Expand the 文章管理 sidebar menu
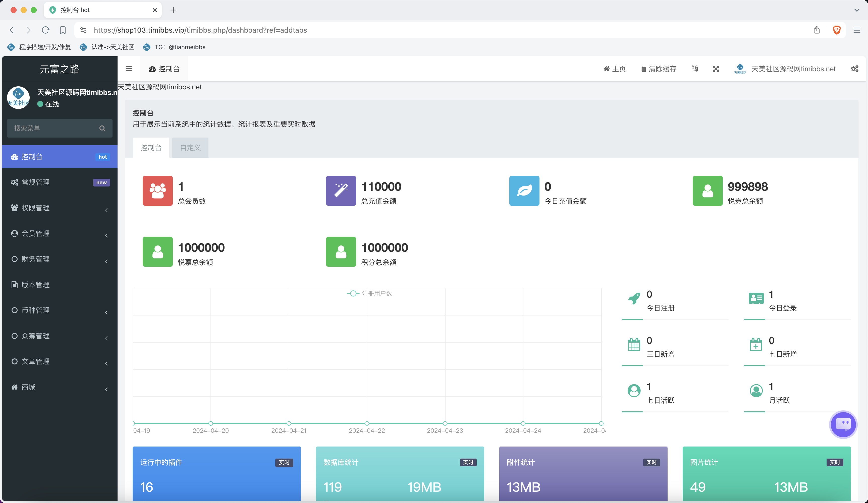The height and width of the screenshot is (503, 868). (60, 361)
